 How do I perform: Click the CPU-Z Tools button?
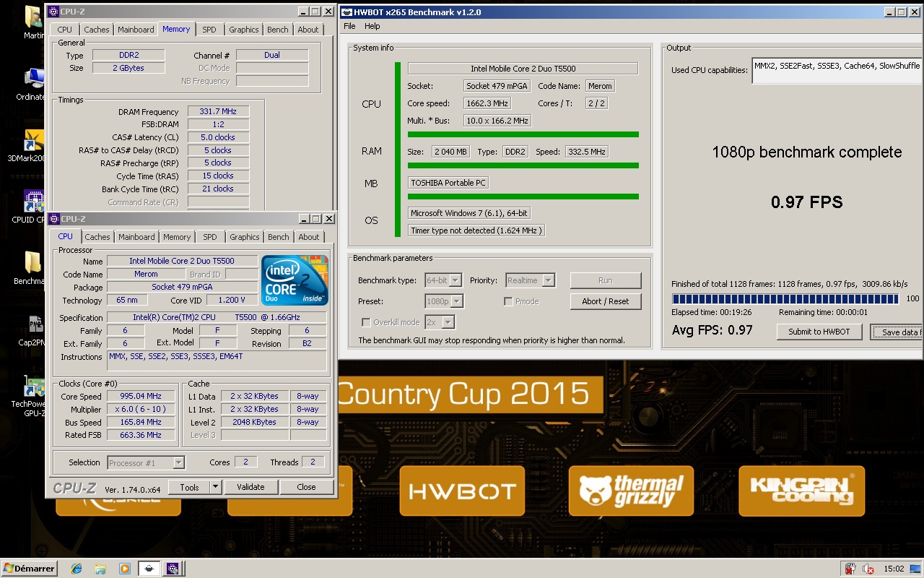pyautogui.click(x=189, y=487)
